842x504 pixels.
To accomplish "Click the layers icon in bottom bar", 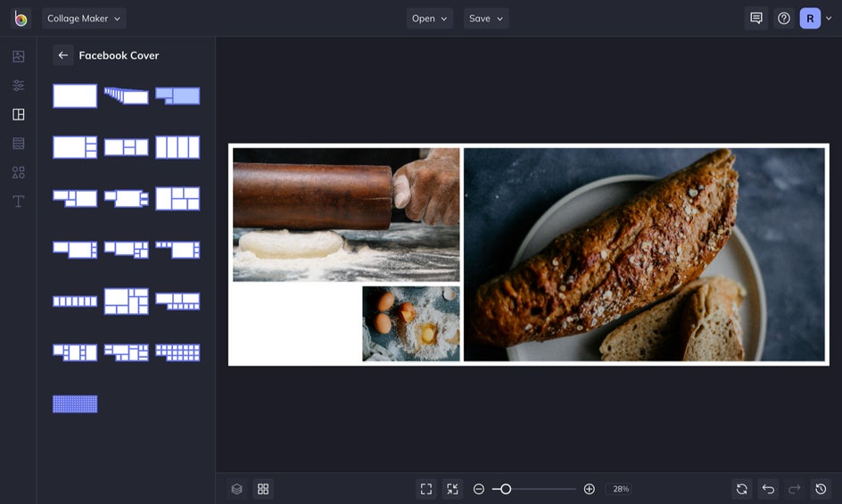I will pos(236,489).
